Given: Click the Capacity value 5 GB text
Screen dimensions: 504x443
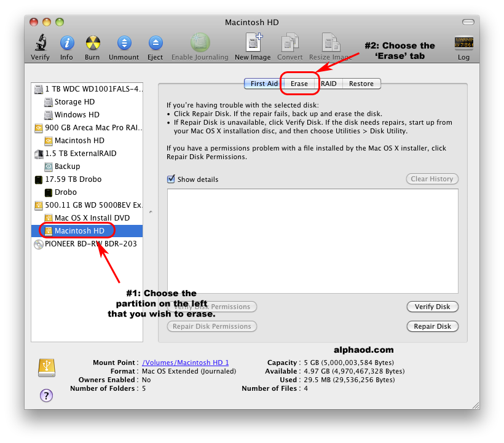Looking at the screenshot, I should [348, 363].
